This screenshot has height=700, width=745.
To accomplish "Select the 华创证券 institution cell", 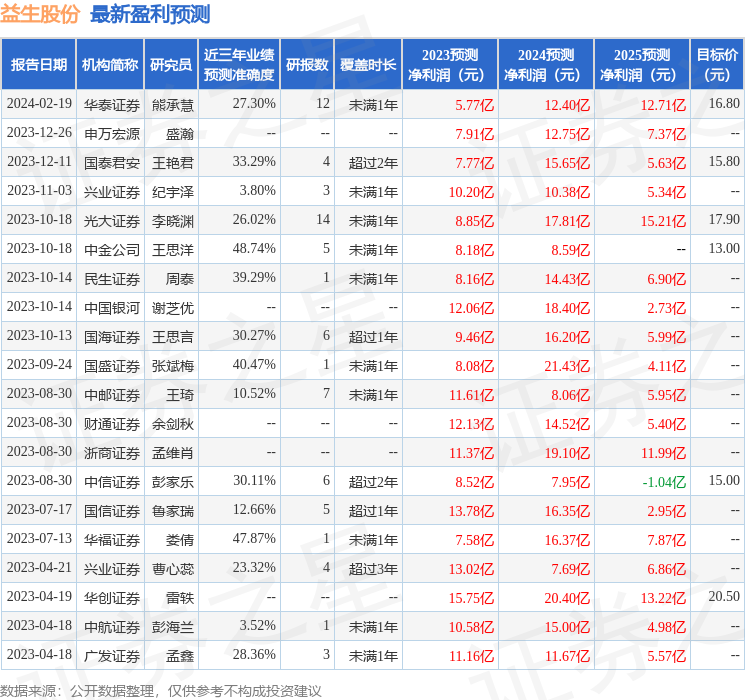I will [112, 597].
